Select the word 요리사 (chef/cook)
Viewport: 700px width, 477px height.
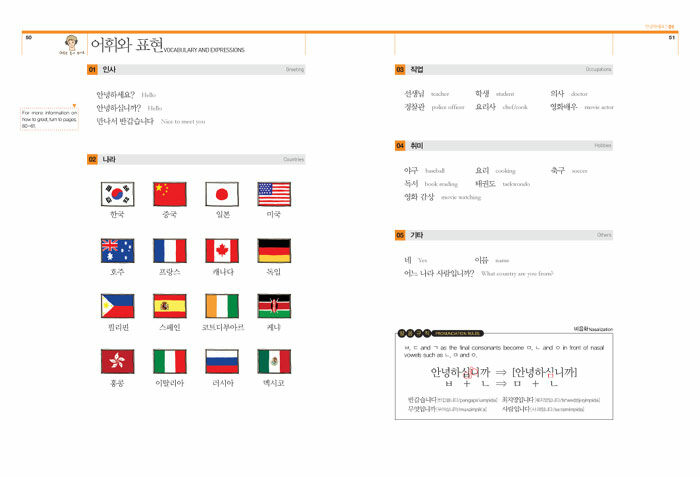[486, 107]
